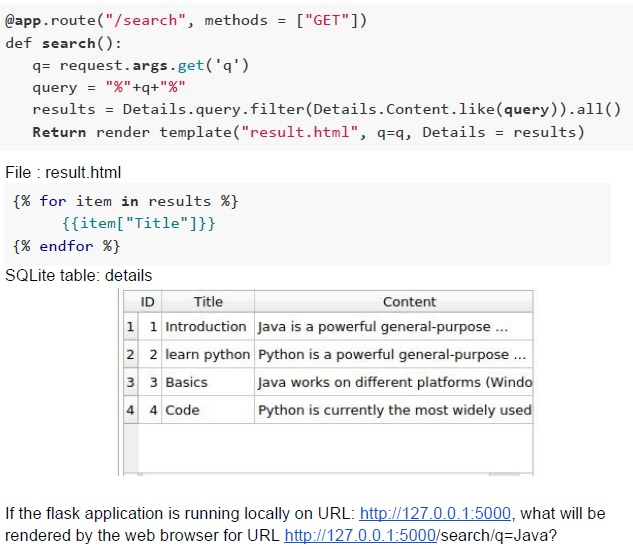Click the Basics title cell
The width and height of the screenshot is (633, 549).
[x=208, y=382]
